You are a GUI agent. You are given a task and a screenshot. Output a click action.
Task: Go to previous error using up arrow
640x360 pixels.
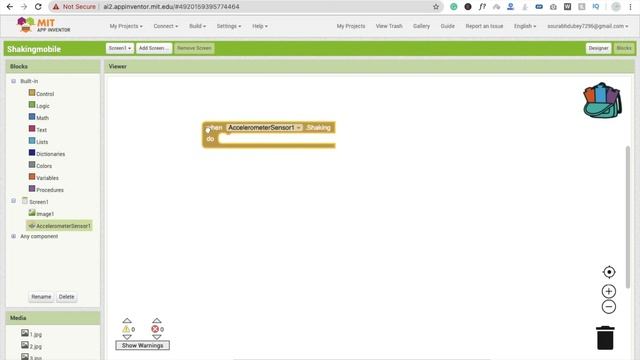coord(157,321)
